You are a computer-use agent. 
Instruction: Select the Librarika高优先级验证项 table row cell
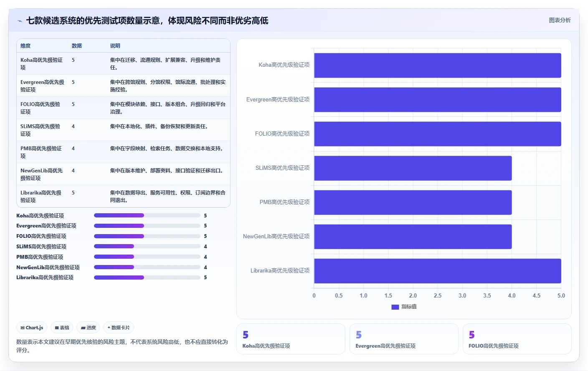pos(43,197)
